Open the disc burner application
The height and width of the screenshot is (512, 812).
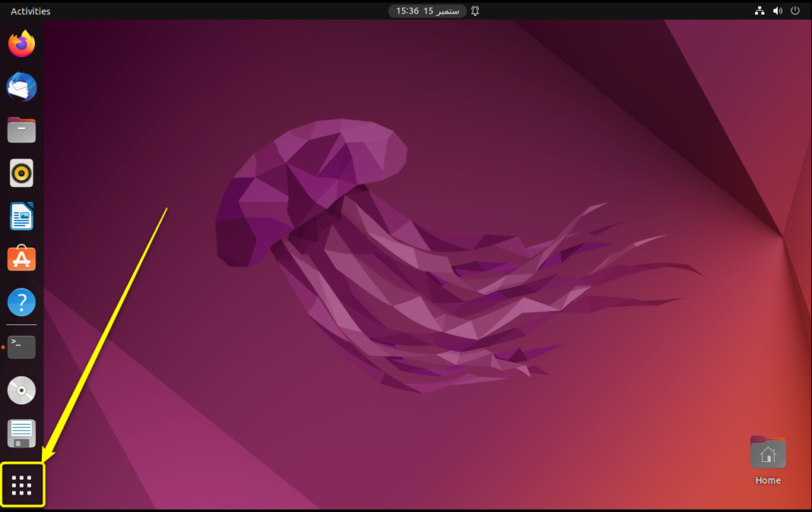21,390
